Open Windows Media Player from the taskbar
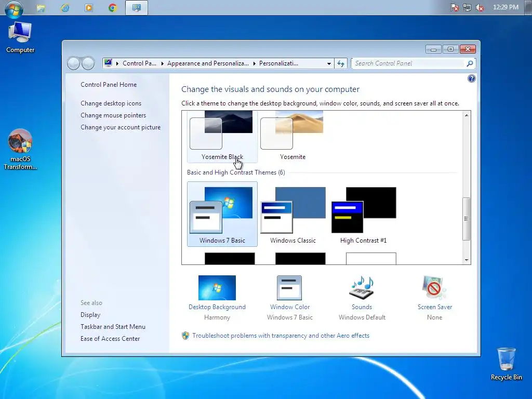Screen dimensions: 532x399 [x=88, y=8]
